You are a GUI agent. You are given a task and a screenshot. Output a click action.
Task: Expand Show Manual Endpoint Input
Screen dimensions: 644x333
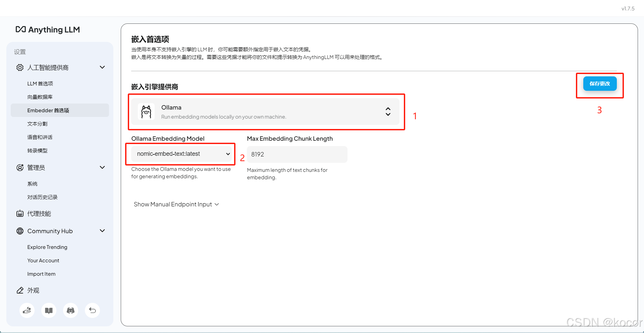tap(176, 204)
